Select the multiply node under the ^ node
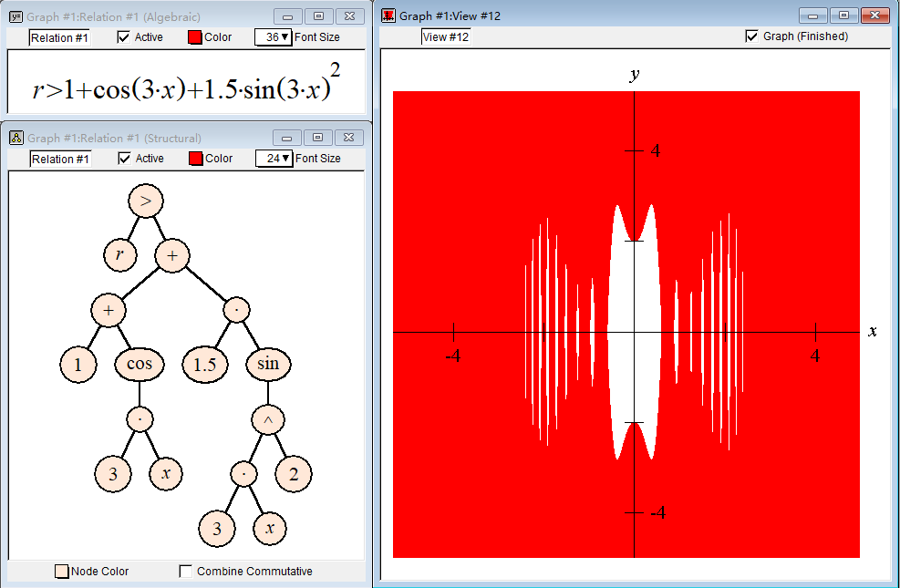The height and width of the screenshot is (588, 900). point(244,474)
